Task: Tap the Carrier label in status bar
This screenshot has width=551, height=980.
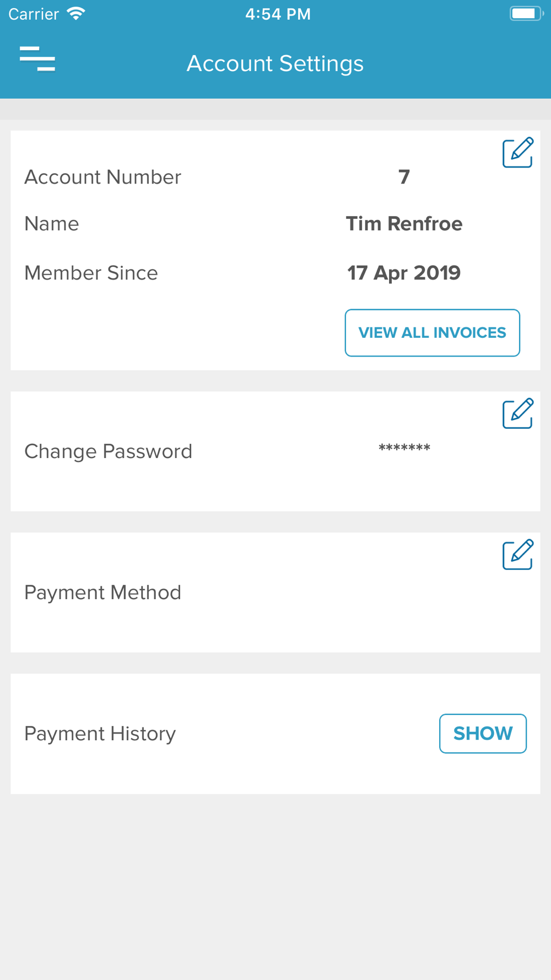Action: pyautogui.click(x=34, y=14)
